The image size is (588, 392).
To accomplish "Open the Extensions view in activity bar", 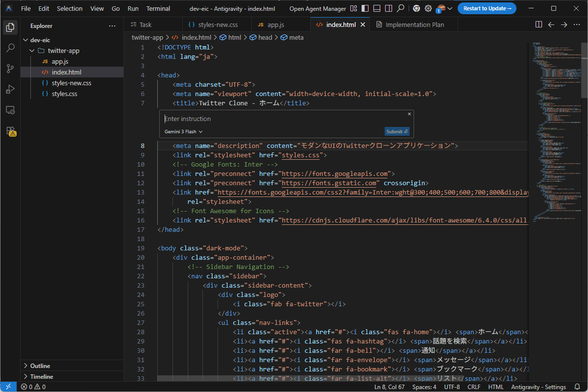I will (x=10, y=131).
